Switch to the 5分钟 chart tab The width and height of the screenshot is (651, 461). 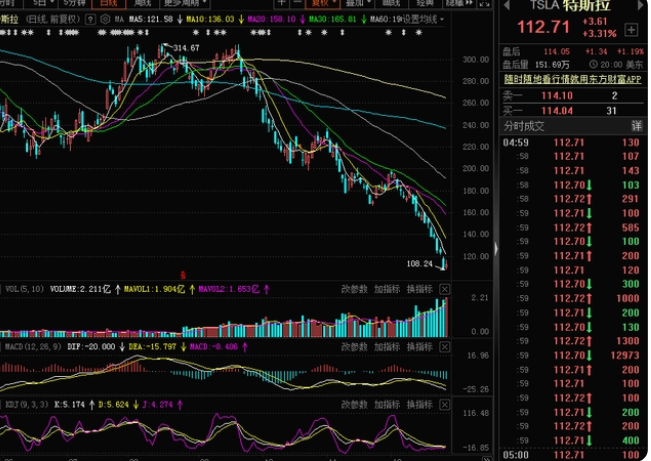point(74,3)
